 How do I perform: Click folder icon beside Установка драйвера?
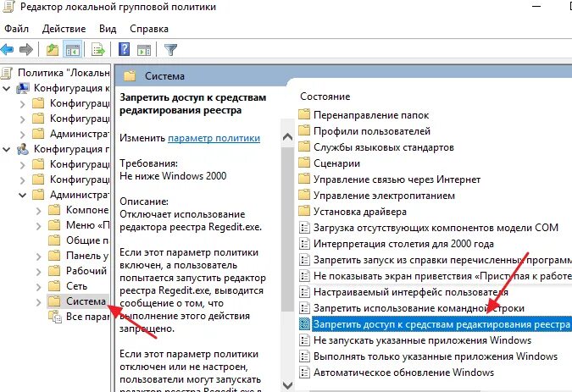tap(304, 212)
